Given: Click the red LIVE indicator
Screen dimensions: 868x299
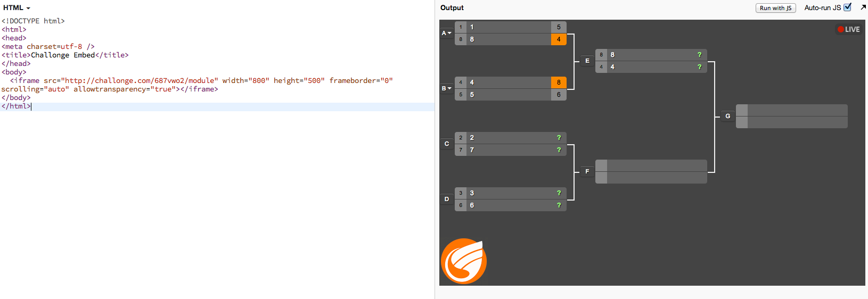Looking at the screenshot, I should pyautogui.click(x=848, y=30).
